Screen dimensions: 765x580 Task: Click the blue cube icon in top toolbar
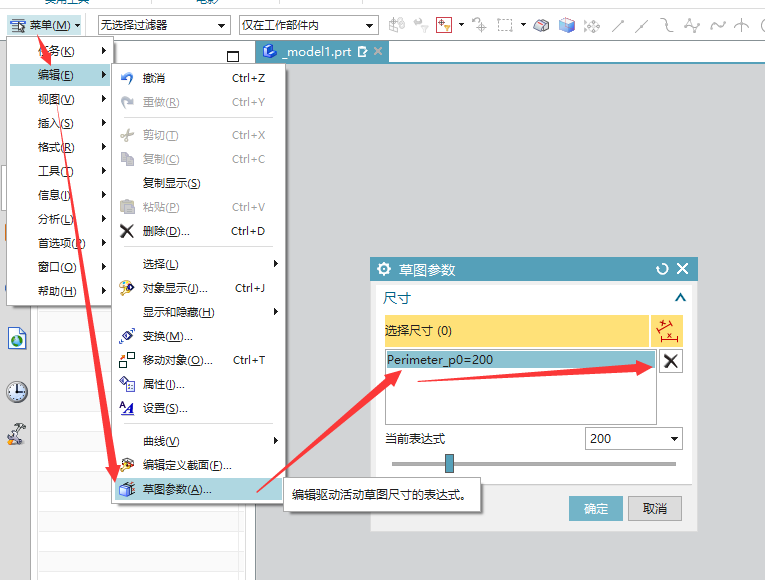click(567, 25)
